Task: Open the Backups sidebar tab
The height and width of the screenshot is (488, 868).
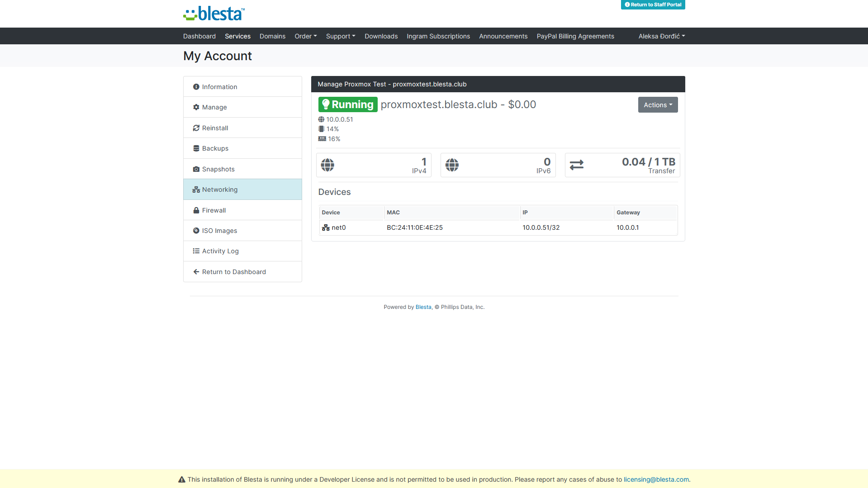Action: [x=242, y=148]
